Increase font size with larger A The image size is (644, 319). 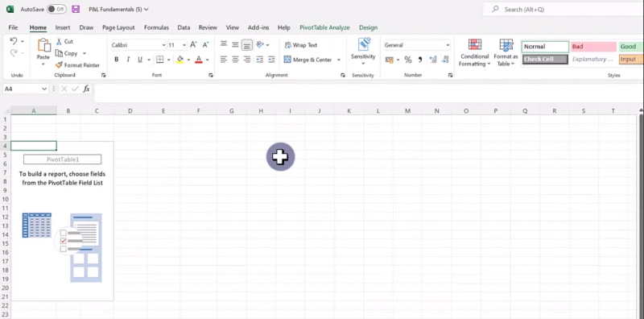tap(193, 45)
